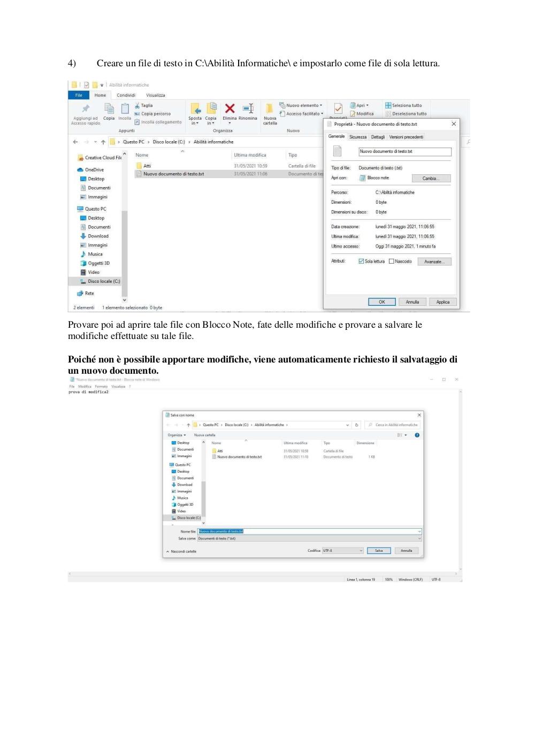Click the Rinomina ribbon icon
This screenshot has height=756, width=535.
248,109
